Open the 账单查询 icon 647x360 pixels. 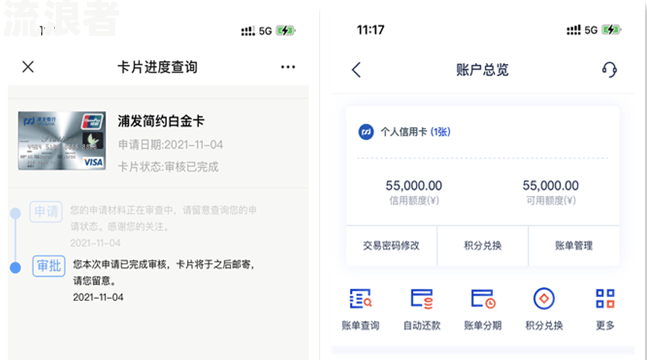[361, 298]
